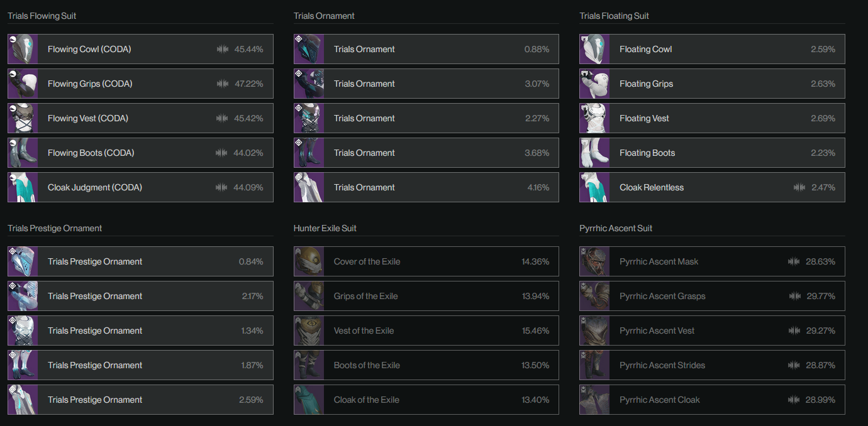Click the popularity bars icon next to Cloak Relentless

pos(799,187)
